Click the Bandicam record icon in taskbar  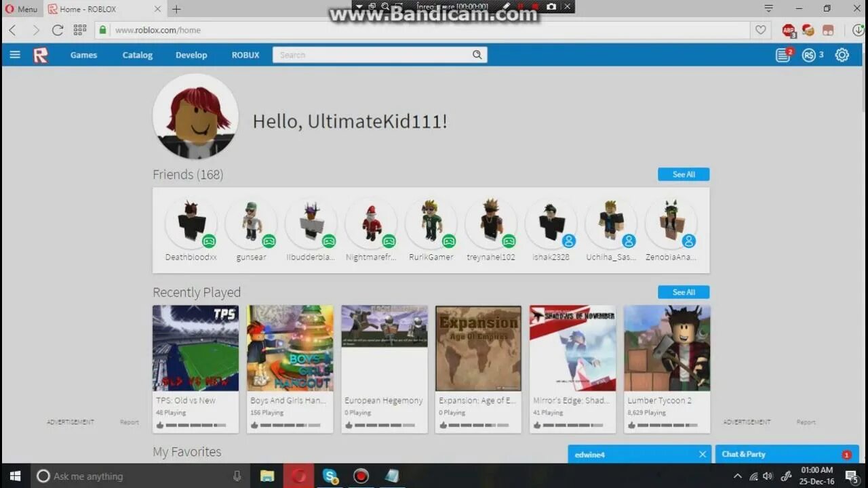coord(361,476)
